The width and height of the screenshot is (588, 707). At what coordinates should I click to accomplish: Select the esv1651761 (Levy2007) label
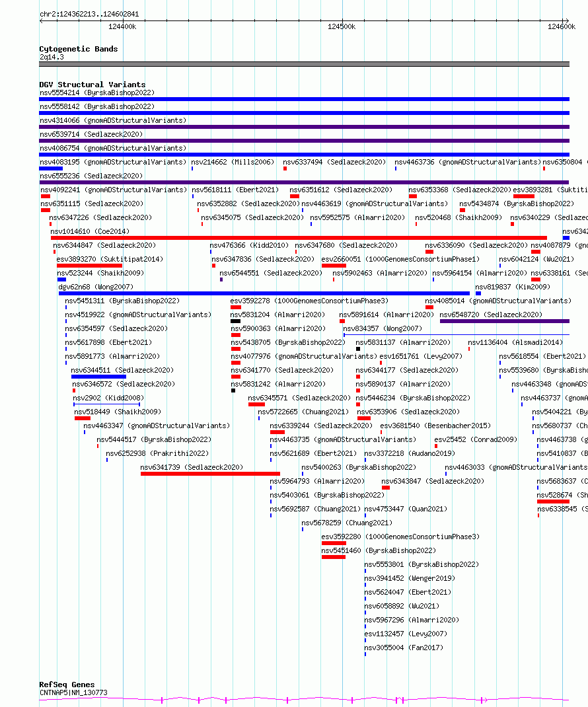(x=421, y=357)
